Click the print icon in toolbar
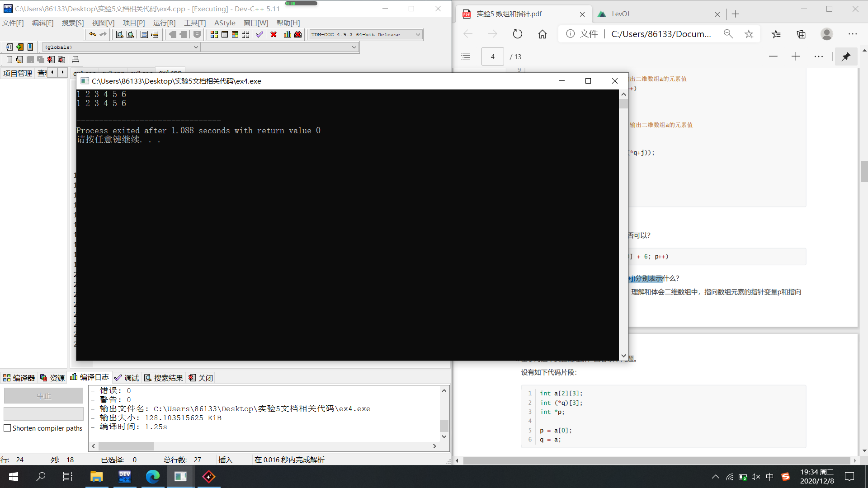The image size is (868, 488). [75, 60]
